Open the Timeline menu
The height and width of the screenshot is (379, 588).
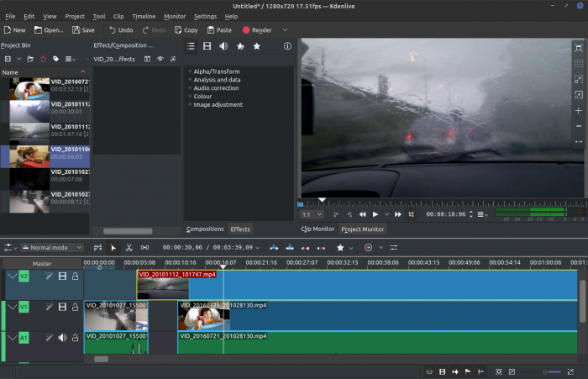[x=144, y=16]
